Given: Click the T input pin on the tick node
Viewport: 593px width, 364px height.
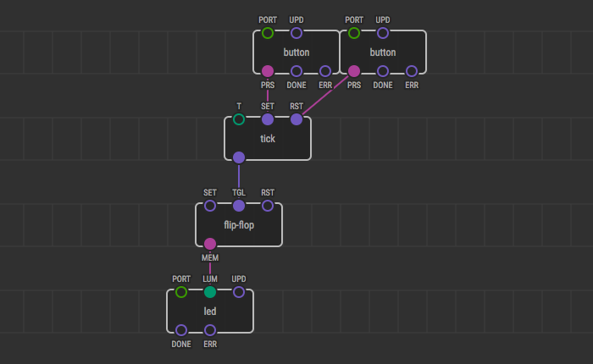Looking at the screenshot, I should point(239,119).
